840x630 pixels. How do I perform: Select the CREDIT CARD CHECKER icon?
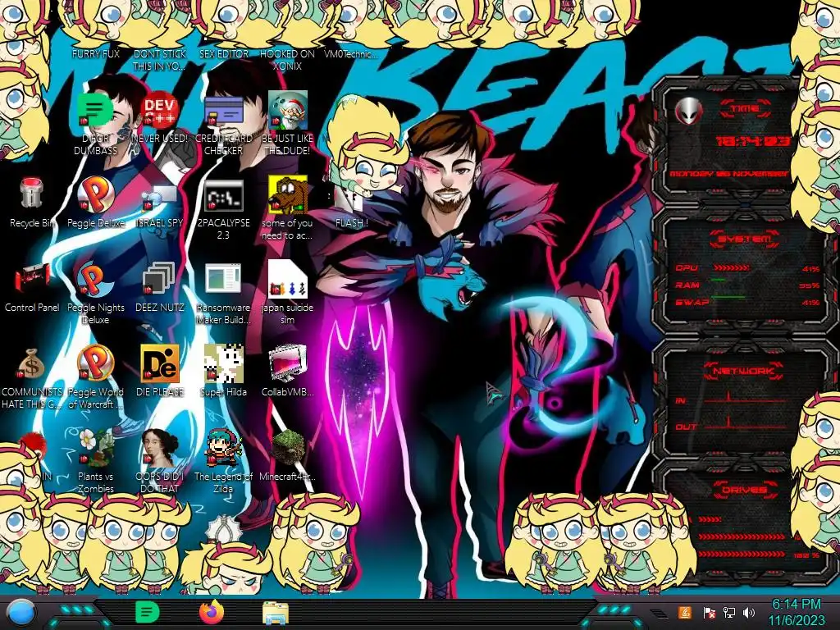coord(223,110)
